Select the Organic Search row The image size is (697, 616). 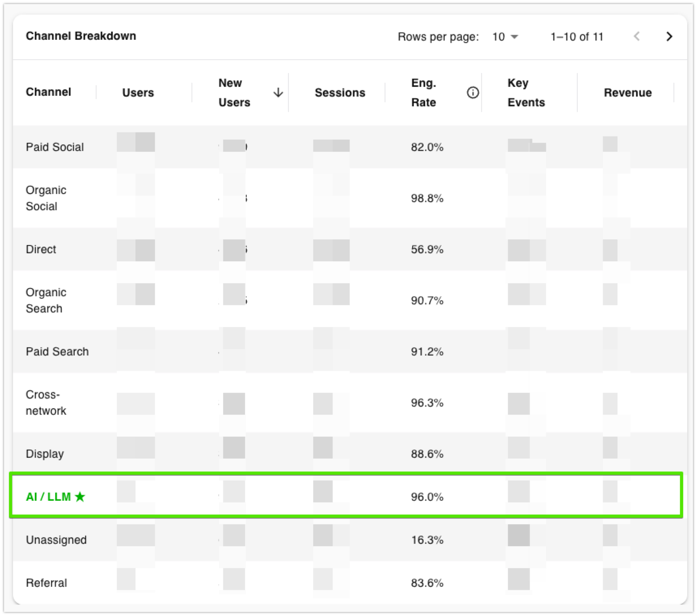46,300
